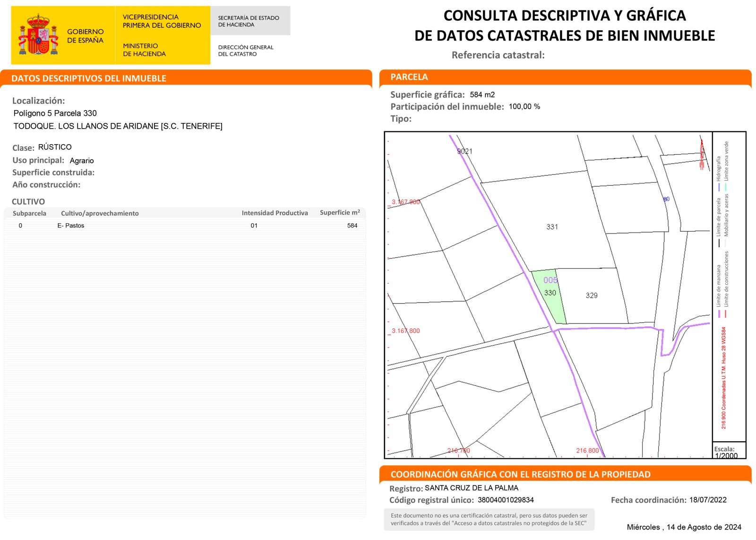
Task: Click the 'Cultivo/aprovechamiento' column header
Action: coord(100,213)
